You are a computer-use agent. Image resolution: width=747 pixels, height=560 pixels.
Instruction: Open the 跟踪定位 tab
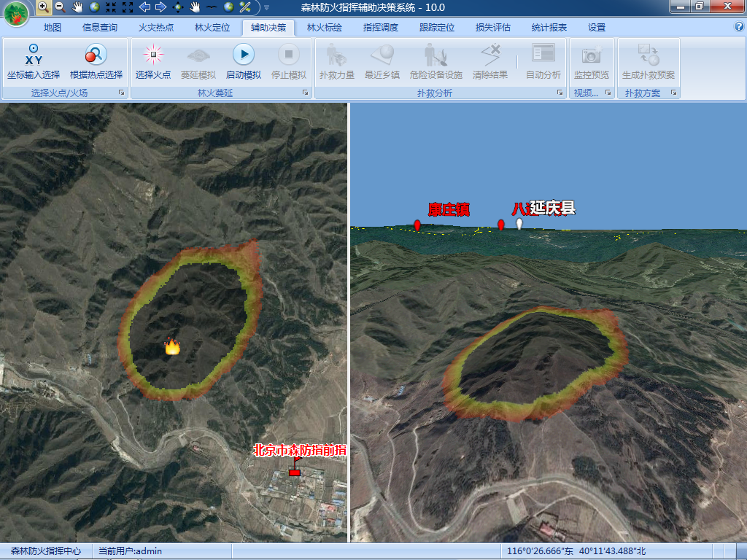click(437, 28)
